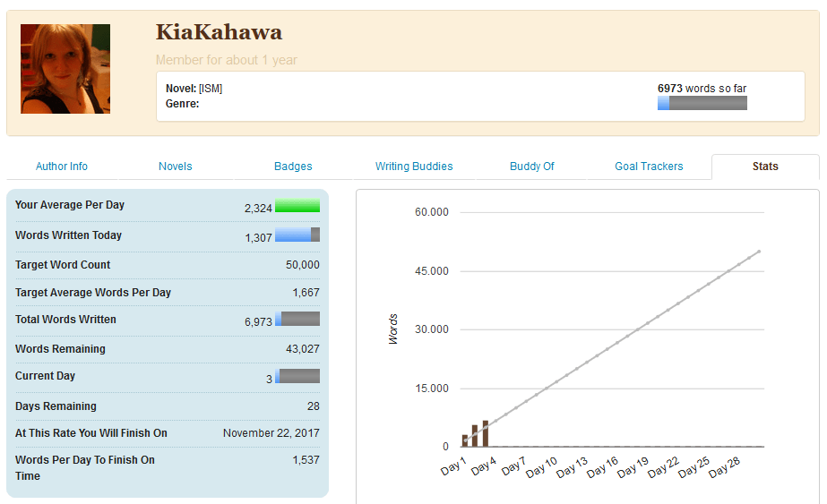Click the Current Day progress bar
827x504 pixels.
coord(297,377)
